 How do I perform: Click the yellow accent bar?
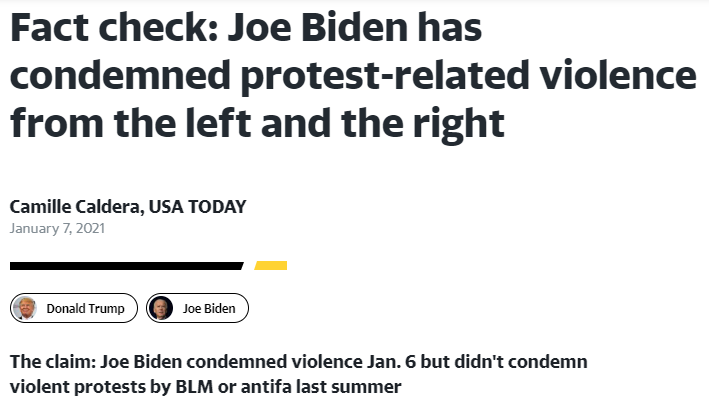pyautogui.click(x=271, y=266)
